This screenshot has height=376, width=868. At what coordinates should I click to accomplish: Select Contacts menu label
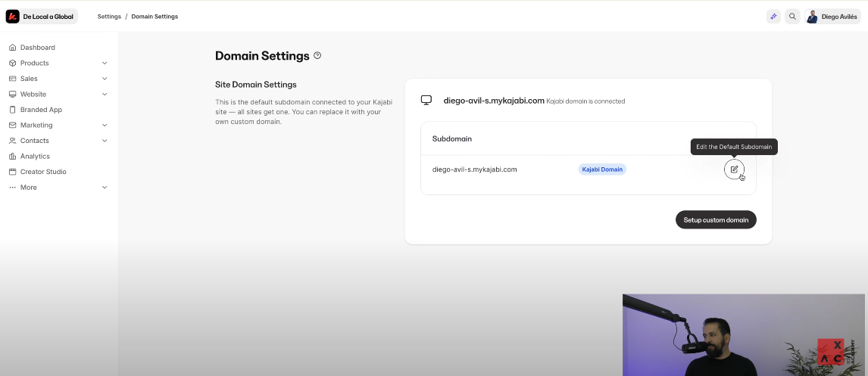click(34, 141)
